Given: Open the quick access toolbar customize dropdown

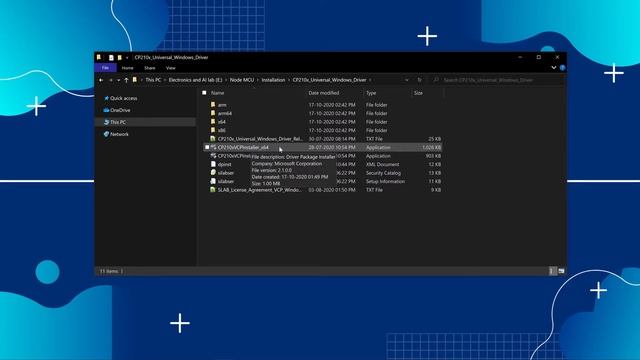Looking at the screenshot, I should pyautogui.click(x=127, y=58).
